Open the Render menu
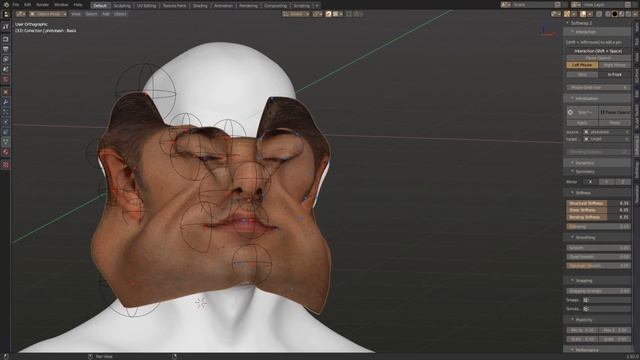Image resolution: width=640 pixels, height=360 pixels. (x=42, y=5)
